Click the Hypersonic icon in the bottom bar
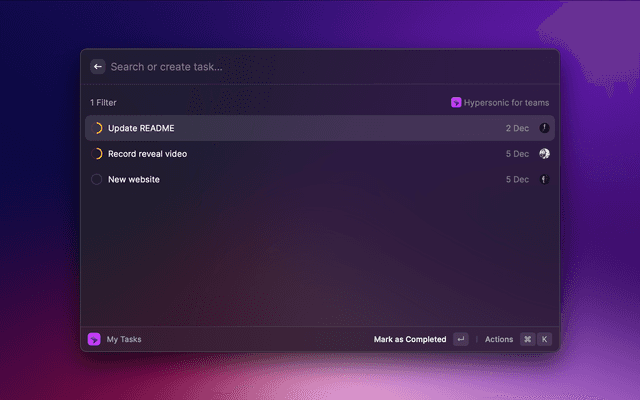 (x=94, y=339)
